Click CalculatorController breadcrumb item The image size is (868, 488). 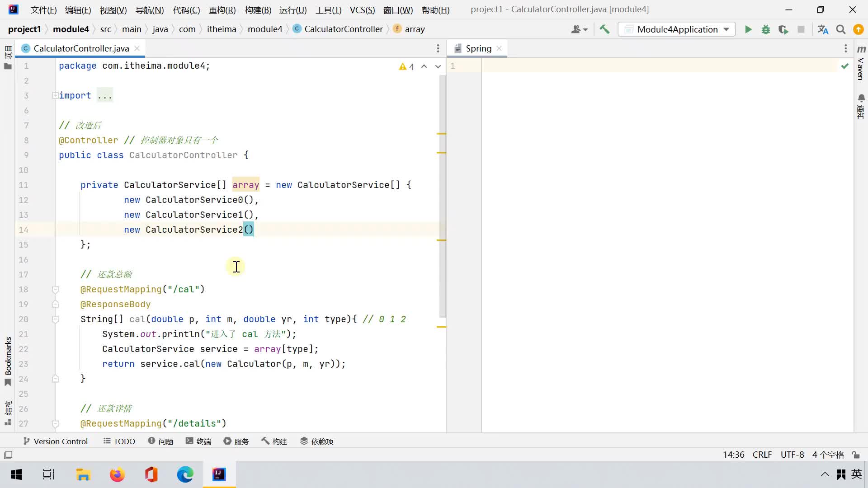pyautogui.click(x=338, y=29)
